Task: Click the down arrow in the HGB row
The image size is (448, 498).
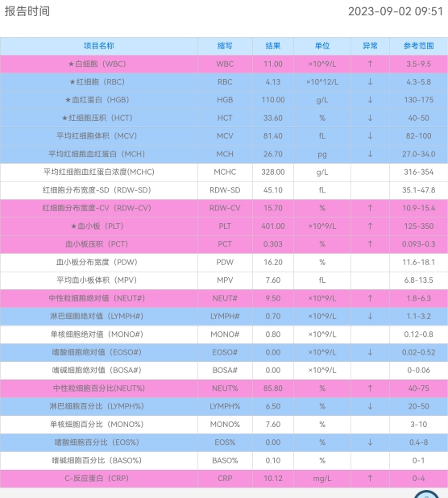Action: pyautogui.click(x=370, y=100)
